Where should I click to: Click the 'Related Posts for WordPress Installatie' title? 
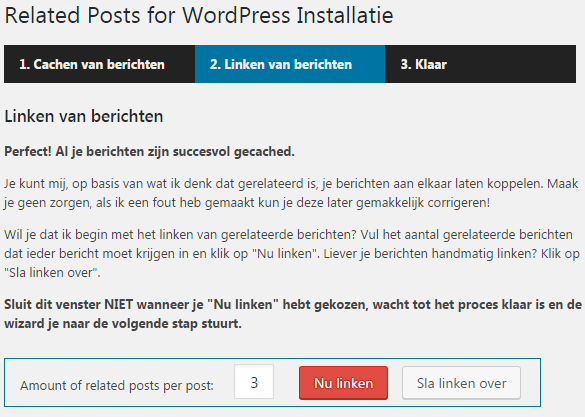click(199, 15)
